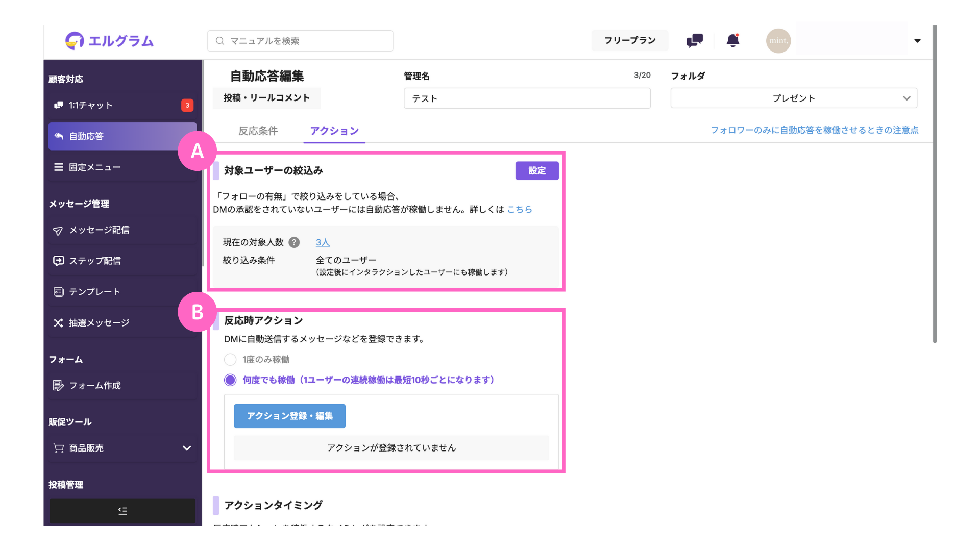Collapse the sidebar with bottom arrow button
This screenshot has width=980, height=551.
click(122, 511)
